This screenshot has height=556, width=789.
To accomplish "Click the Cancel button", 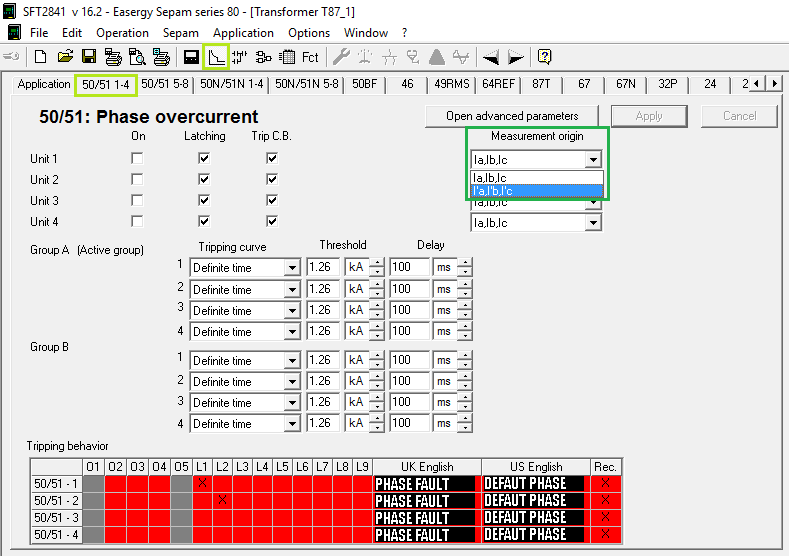I will tap(739, 116).
